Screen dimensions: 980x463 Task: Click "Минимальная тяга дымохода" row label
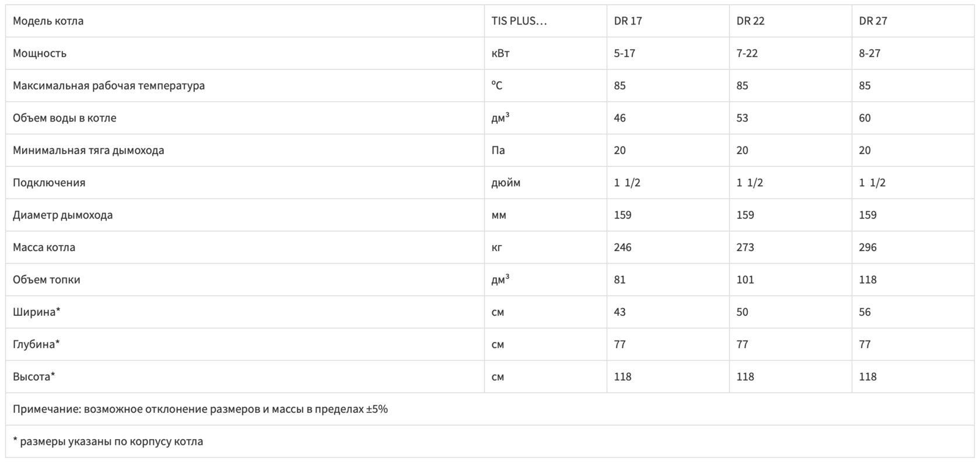(89, 150)
